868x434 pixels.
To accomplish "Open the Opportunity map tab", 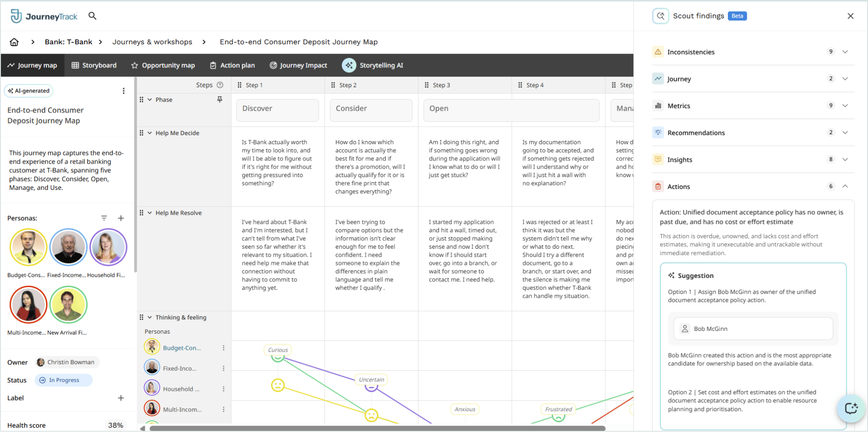I will (x=163, y=66).
